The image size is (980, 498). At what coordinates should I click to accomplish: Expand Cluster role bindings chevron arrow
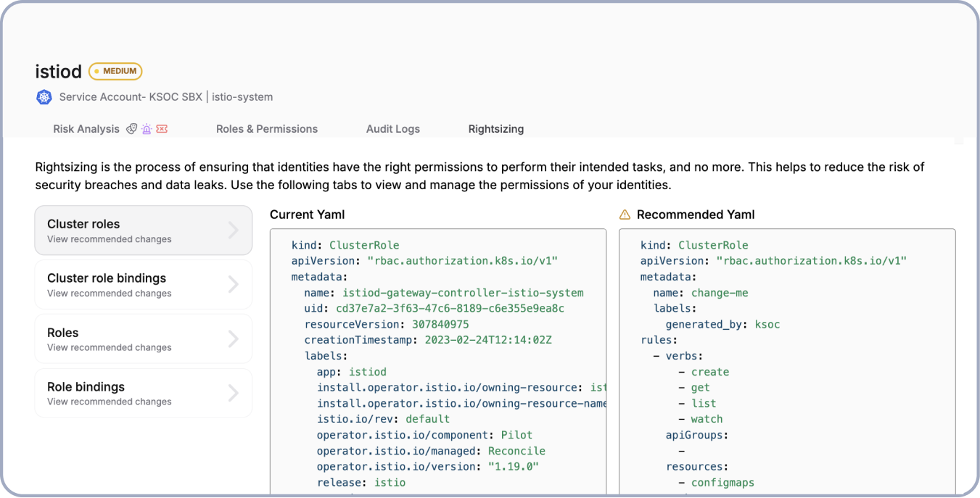pyautogui.click(x=233, y=285)
